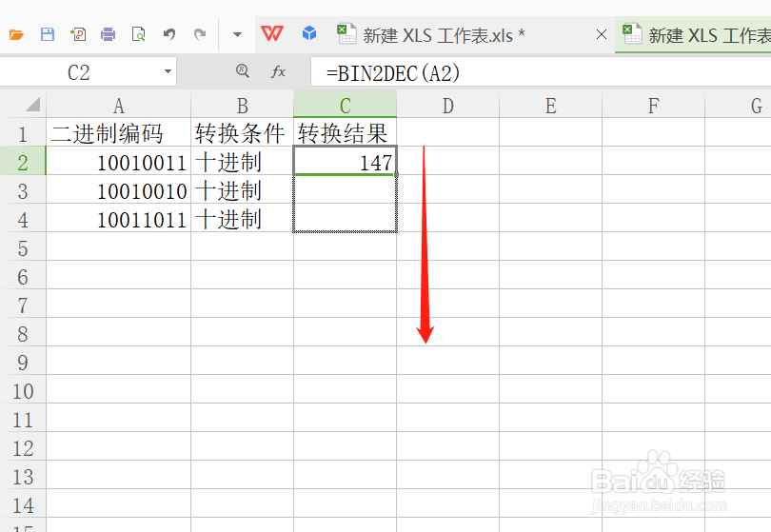This screenshot has width=771, height=532.
Task: Click empty cell C4
Action: pos(346,218)
